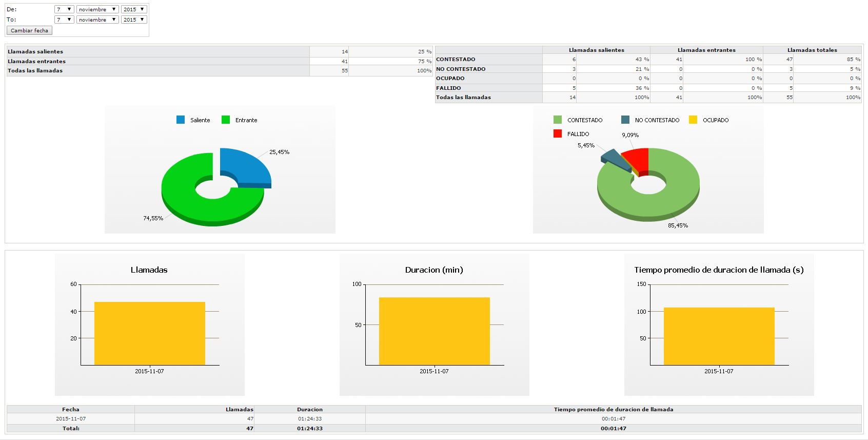This screenshot has width=868, height=440.
Task: Click the 'Llamadas entrantes' column header in status table
Action: [706, 50]
